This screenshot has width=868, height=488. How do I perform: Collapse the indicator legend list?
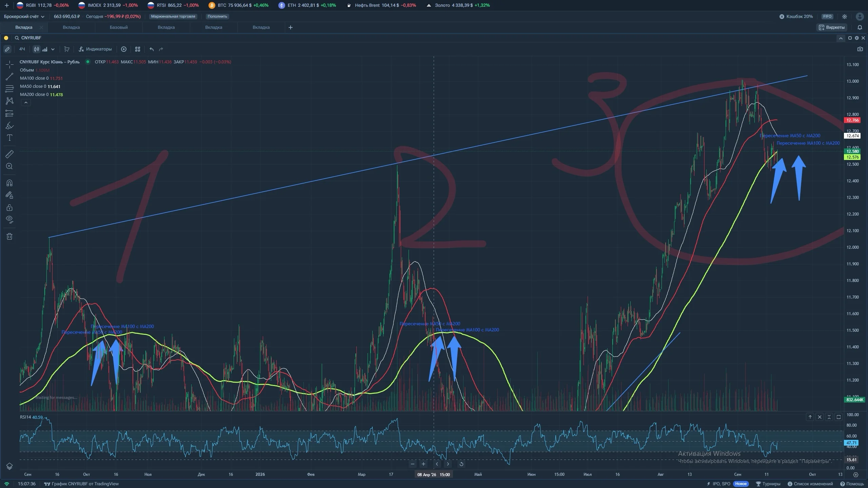(x=26, y=103)
